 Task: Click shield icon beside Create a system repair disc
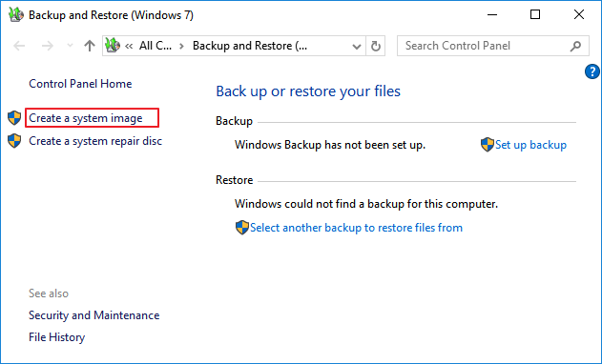pos(14,141)
